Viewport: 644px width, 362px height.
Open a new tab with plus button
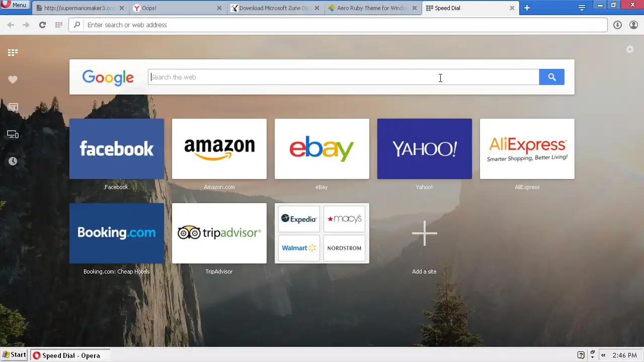[527, 8]
